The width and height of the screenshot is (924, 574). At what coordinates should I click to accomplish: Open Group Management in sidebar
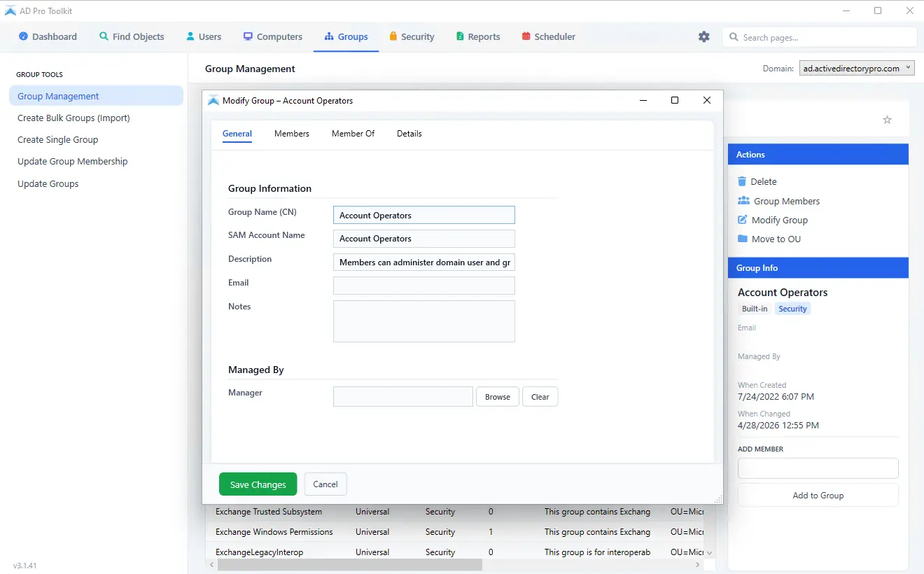96,96
